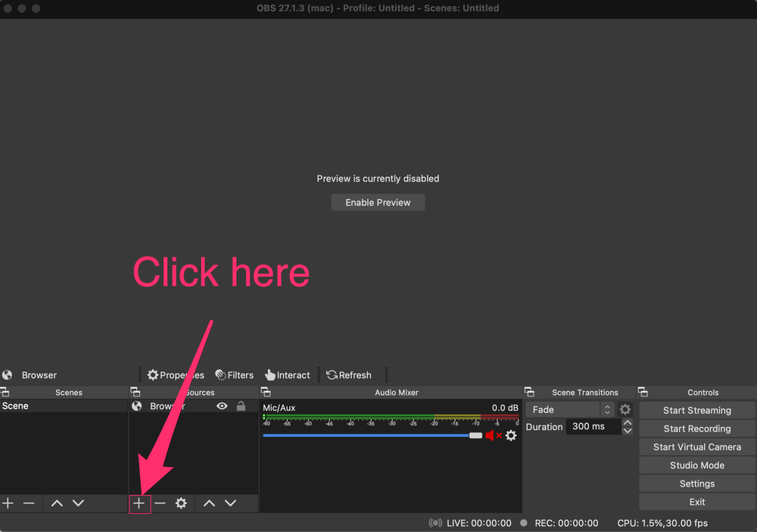Open Mic/Aux options with the mixer gear icon
The height and width of the screenshot is (532, 757).
point(510,435)
